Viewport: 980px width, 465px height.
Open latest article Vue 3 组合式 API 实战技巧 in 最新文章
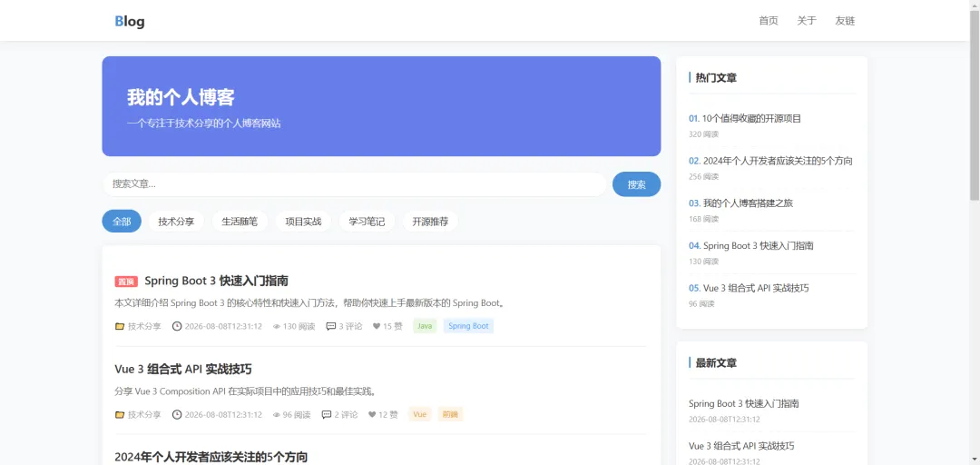tap(742, 446)
